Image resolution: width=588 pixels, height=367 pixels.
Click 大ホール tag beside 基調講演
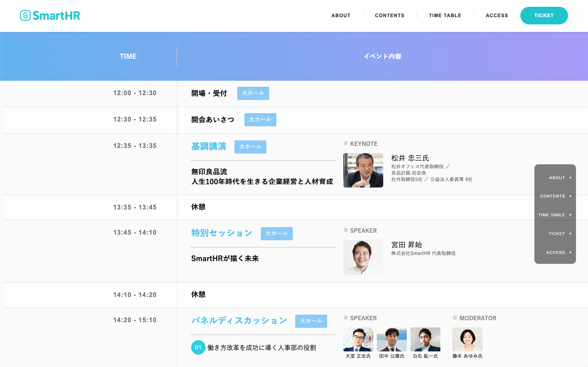coord(250,147)
